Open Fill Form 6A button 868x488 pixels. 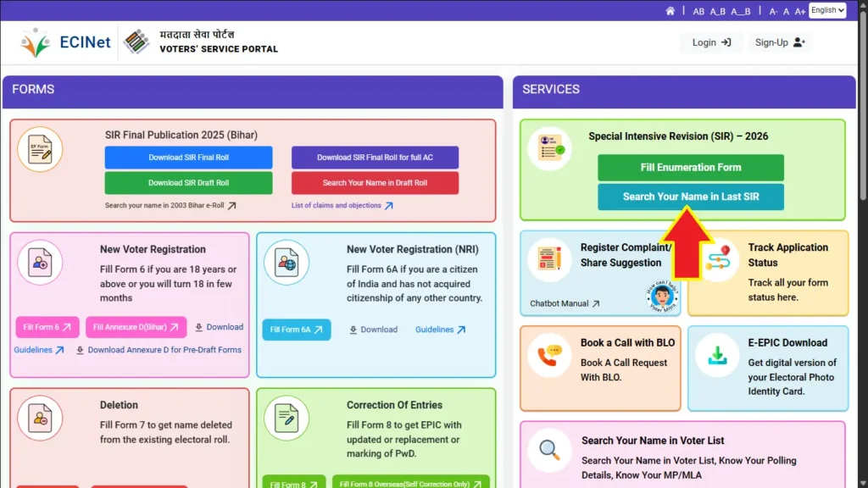[x=296, y=330]
